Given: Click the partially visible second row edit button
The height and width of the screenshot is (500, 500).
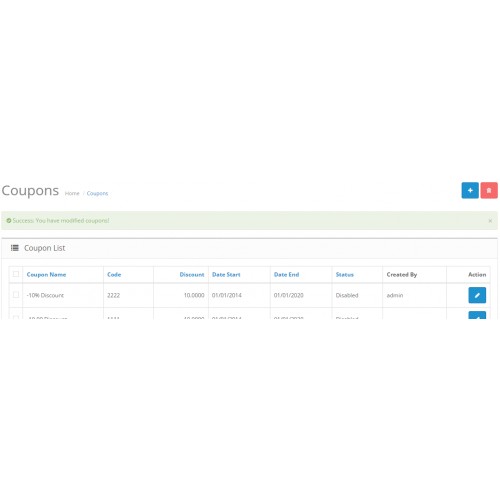Looking at the screenshot, I should coord(477,315).
